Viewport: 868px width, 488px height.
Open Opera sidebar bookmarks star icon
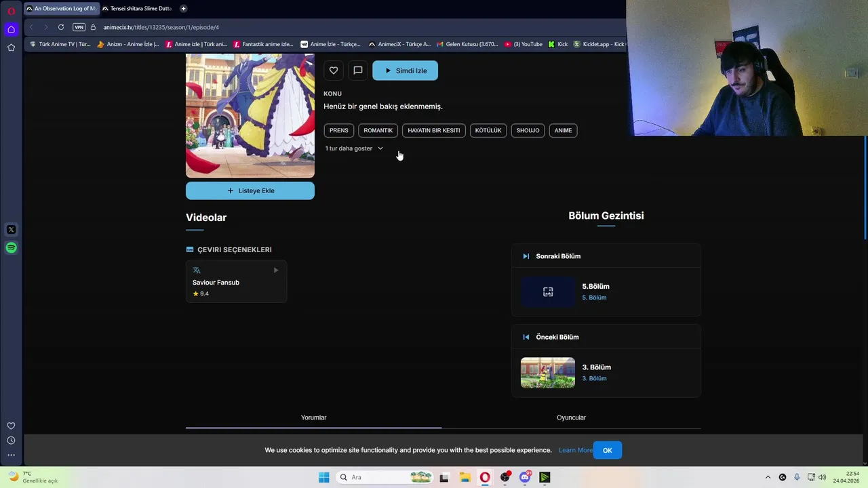point(11,47)
